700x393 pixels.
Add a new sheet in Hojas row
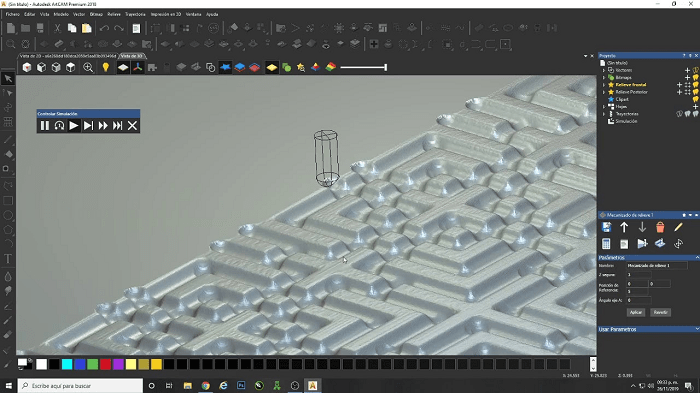coord(695,107)
